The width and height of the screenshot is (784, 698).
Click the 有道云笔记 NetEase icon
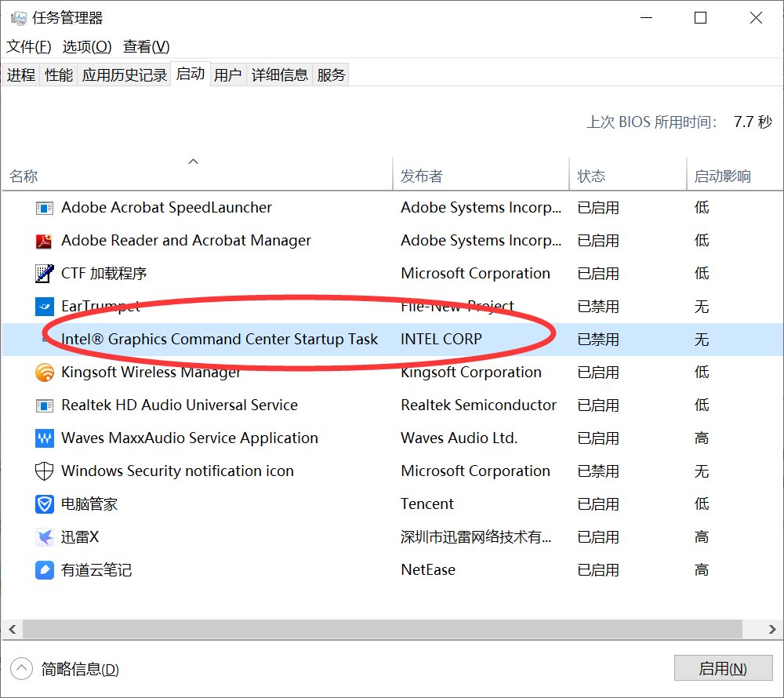[x=45, y=570]
